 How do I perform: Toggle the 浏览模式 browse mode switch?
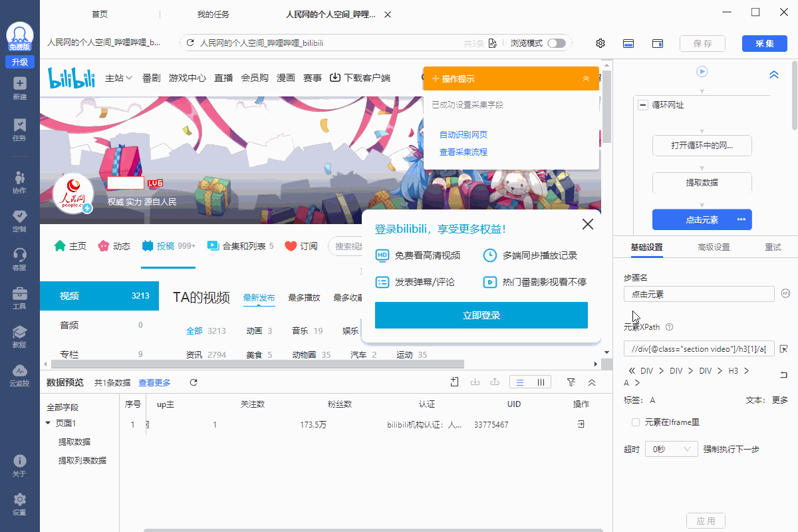tap(557, 43)
